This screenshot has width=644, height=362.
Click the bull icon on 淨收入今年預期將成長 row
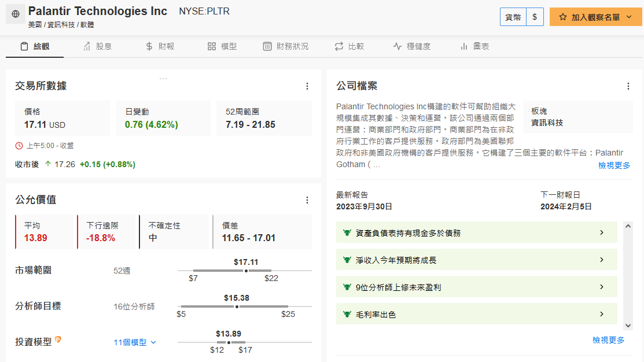pyautogui.click(x=347, y=260)
